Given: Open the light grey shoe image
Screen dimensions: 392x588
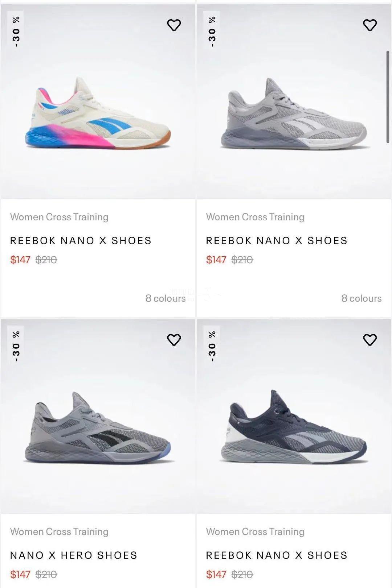Looking at the screenshot, I should point(294,112).
